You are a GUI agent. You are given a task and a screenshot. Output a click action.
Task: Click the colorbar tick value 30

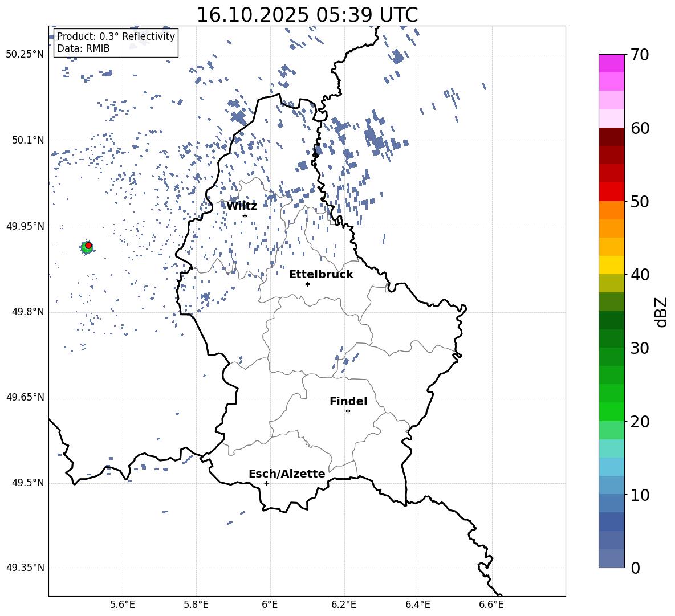[640, 348]
